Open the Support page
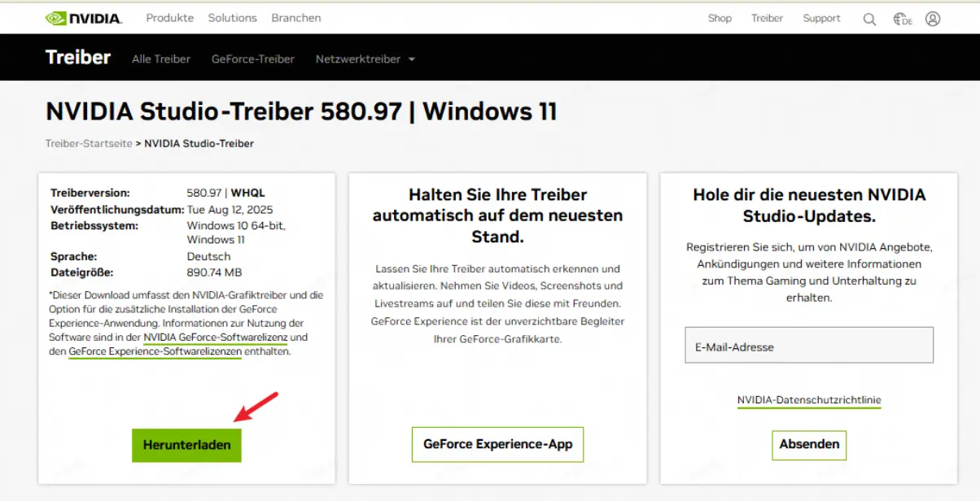The image size is (980, 501). pyautogui.click(x=822, y=18)
